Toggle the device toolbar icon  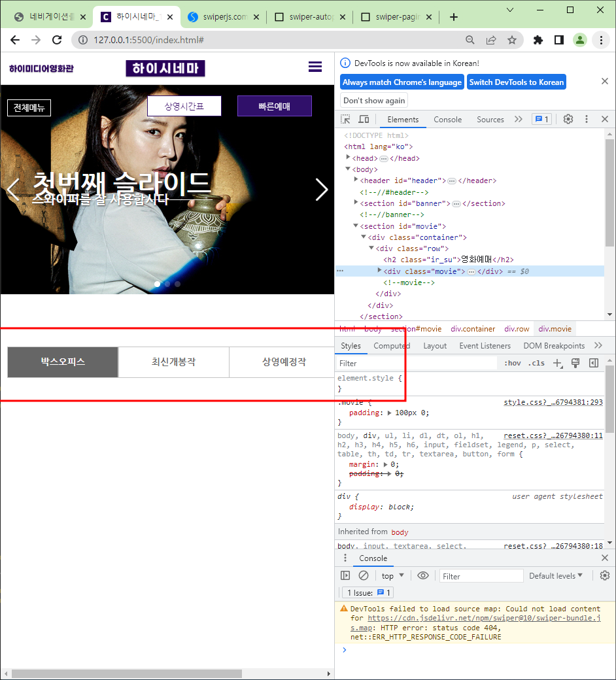pos(364,119)
